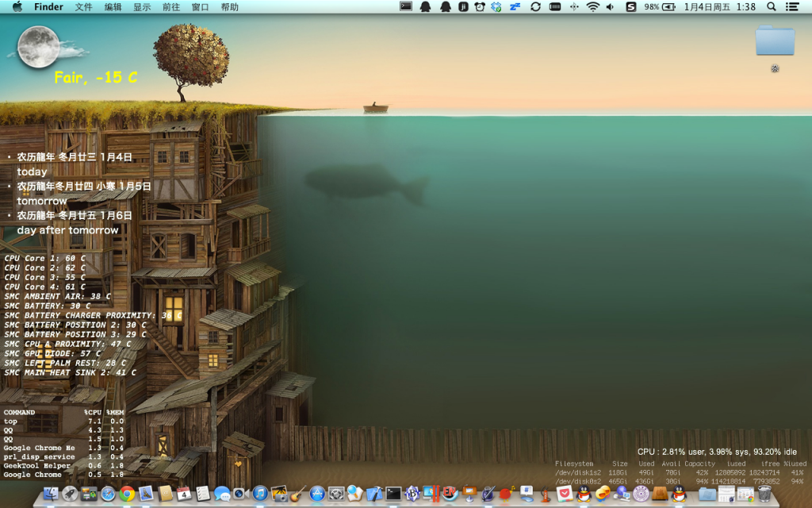
Task: Open the clock menu showing 1:38
Action: (747, 6)
